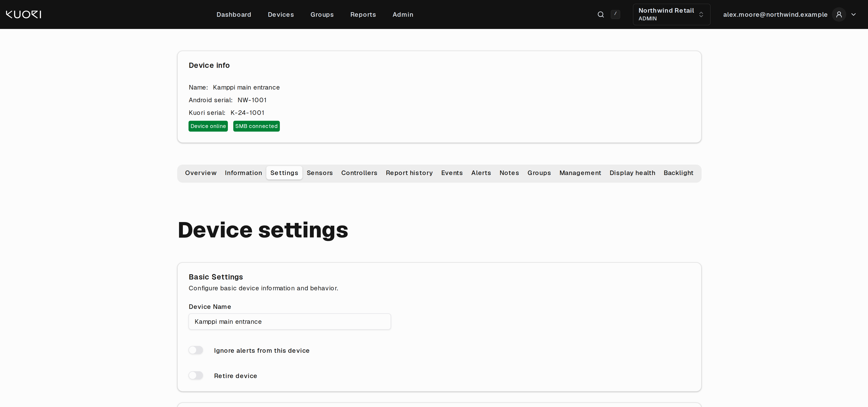The width and height of the screenshot is (868, 407).
Task: Open the Dashboard menu item
Action: [234, 14]
